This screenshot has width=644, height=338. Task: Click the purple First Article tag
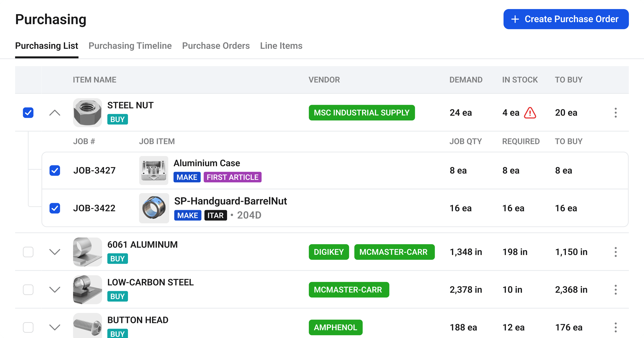coord(232,177)
